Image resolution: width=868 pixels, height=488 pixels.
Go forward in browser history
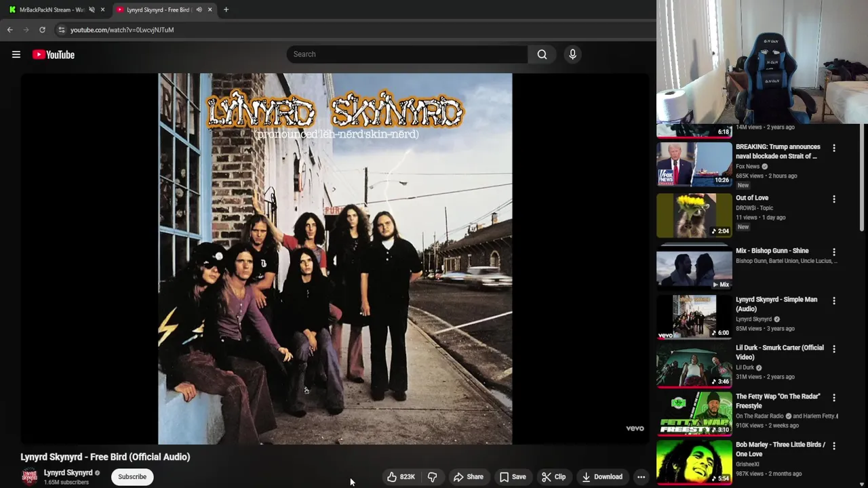(26, 30)
